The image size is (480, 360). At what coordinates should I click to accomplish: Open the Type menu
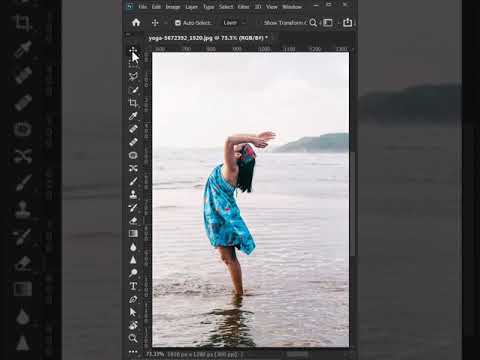point(209,7)
